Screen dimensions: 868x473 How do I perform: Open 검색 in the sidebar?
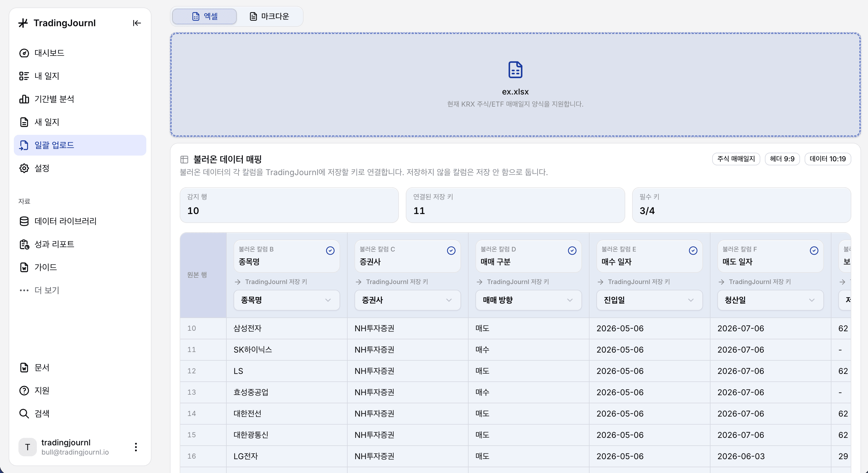80,413
